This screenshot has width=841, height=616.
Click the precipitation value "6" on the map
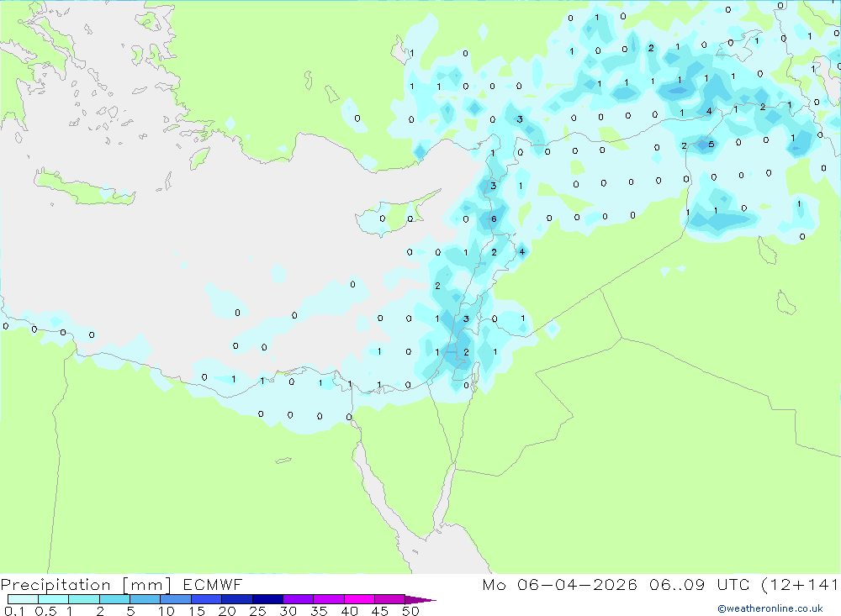coord(494,218)
